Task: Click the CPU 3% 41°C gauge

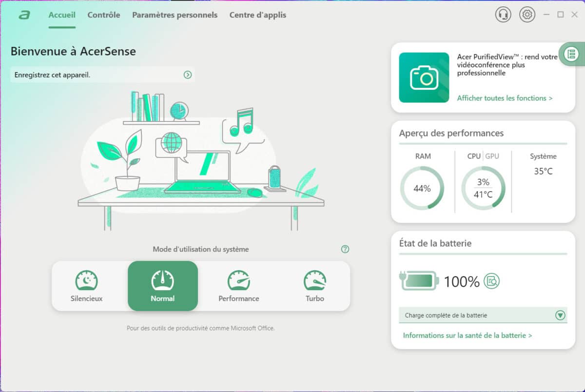Action: tap(483, 188)
